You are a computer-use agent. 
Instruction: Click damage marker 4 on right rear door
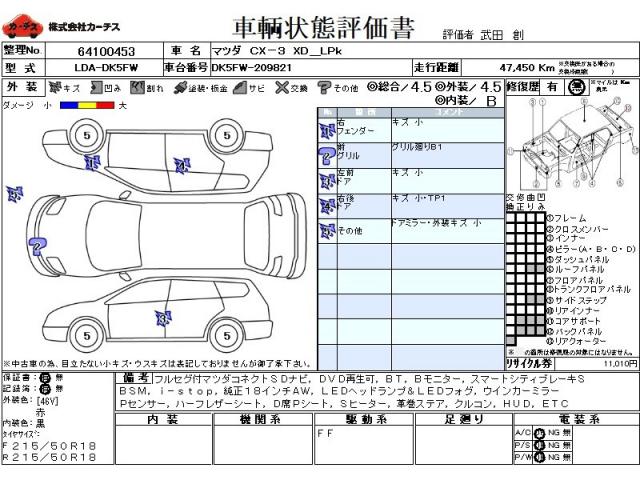(180, 161)
